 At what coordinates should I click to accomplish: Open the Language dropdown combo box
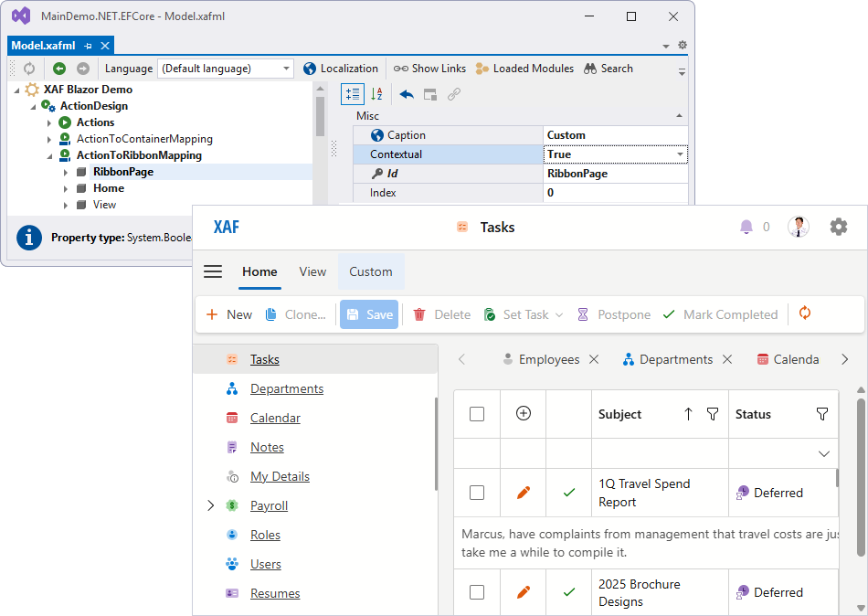point(226,69)
